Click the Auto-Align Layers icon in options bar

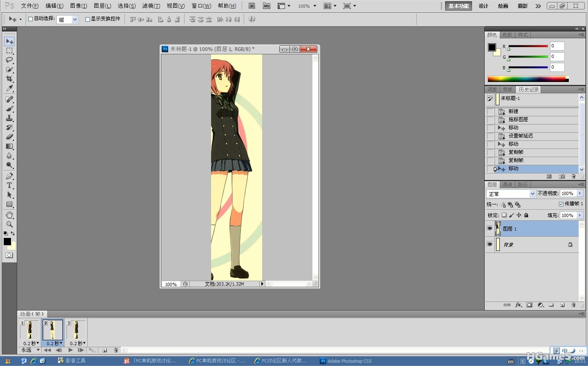click(x=252, y=19)
